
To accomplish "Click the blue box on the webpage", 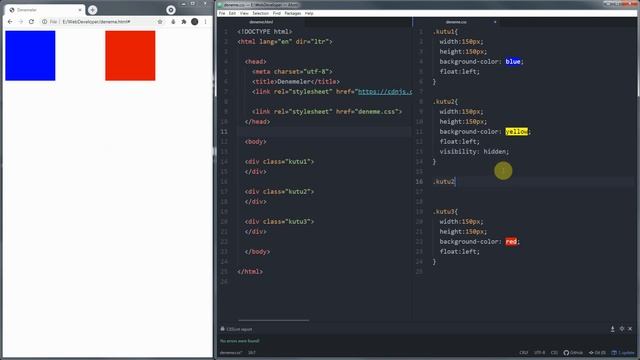I will pos(30,56).
